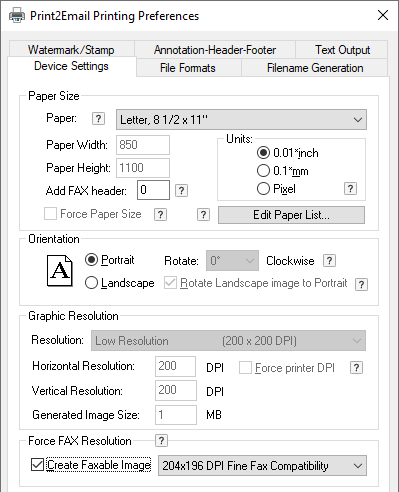
Task: Select the Pixel units option
Action: [263, 189]
